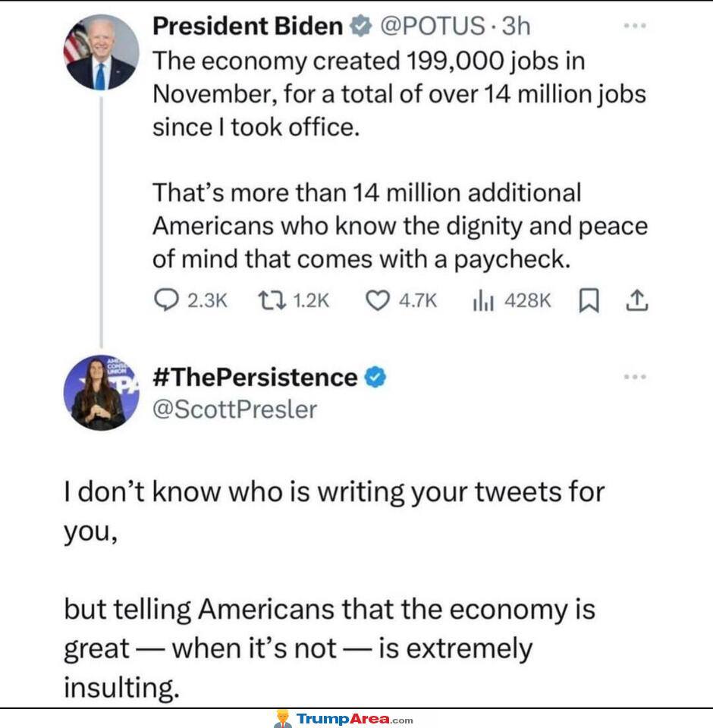Screen dimensions: 713x728
Task: Visit the @POTUS handle link
Action: 432,26
